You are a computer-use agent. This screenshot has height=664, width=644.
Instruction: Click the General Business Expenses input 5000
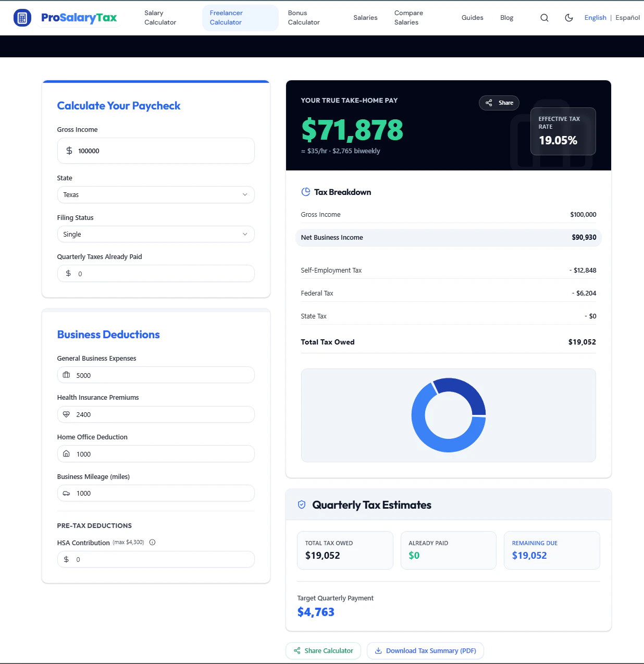(156, 375)
